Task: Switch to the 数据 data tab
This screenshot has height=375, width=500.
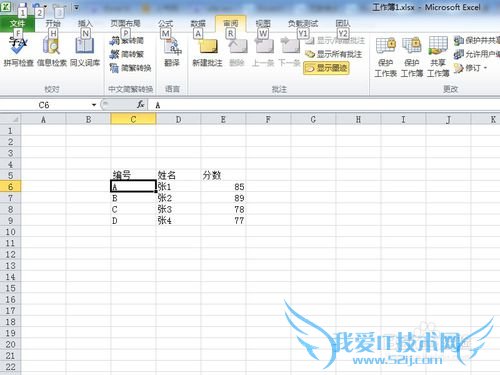Action: (198, 24)
